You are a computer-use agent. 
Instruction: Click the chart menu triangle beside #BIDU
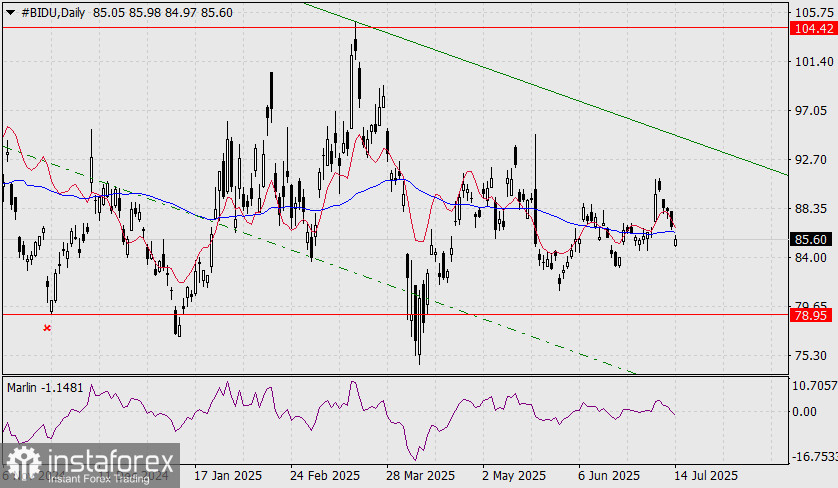coord(11,13)
